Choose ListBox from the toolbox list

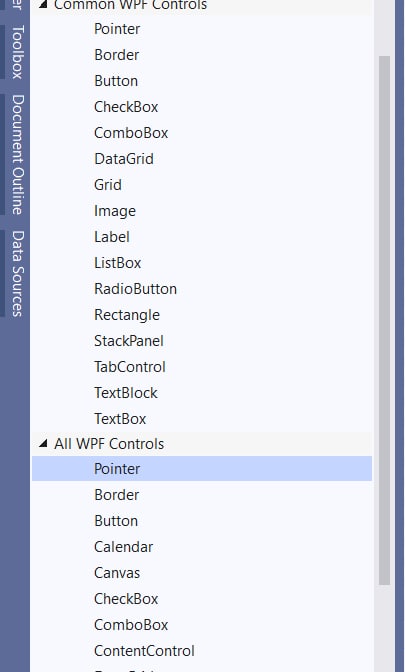tap(118, 263)
